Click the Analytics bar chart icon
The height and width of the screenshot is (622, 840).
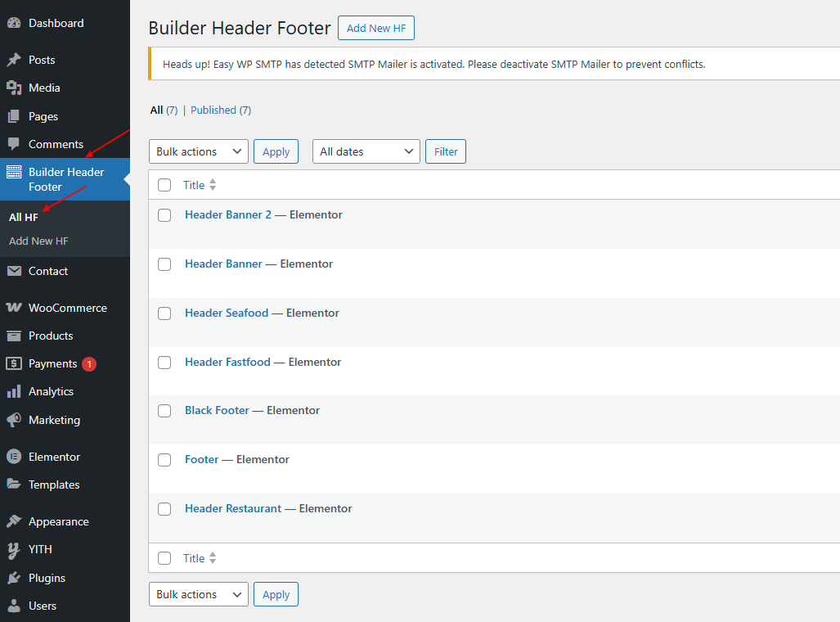pyautogui.click(x=14, y=391)
